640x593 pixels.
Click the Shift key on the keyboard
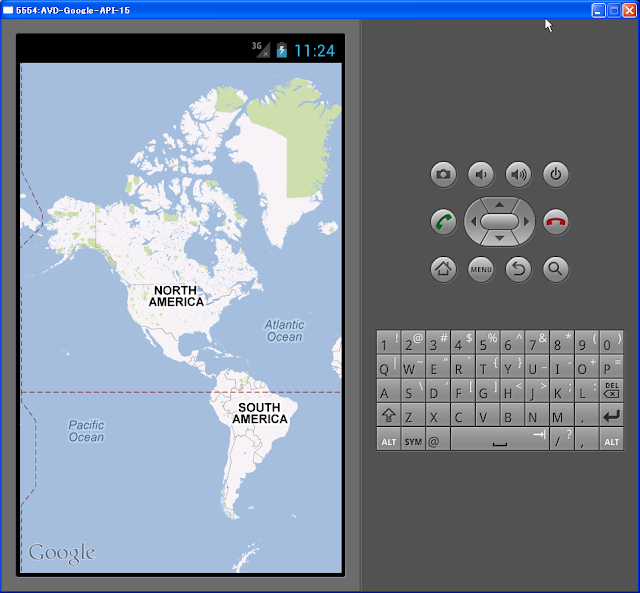coord(388,415)
